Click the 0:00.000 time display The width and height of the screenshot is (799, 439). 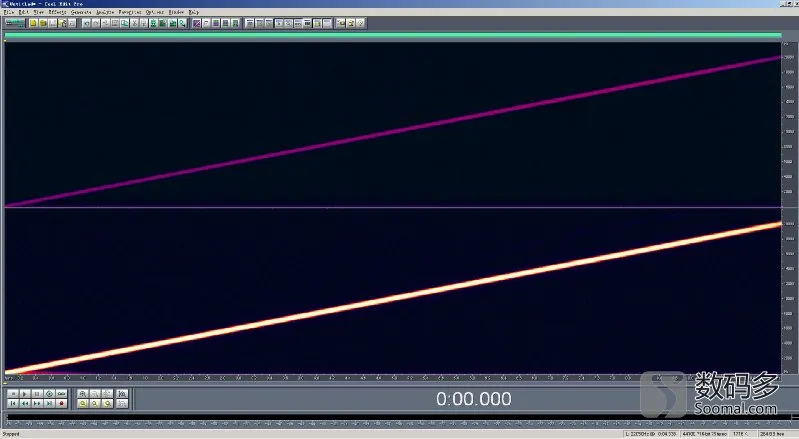[473, 399]
